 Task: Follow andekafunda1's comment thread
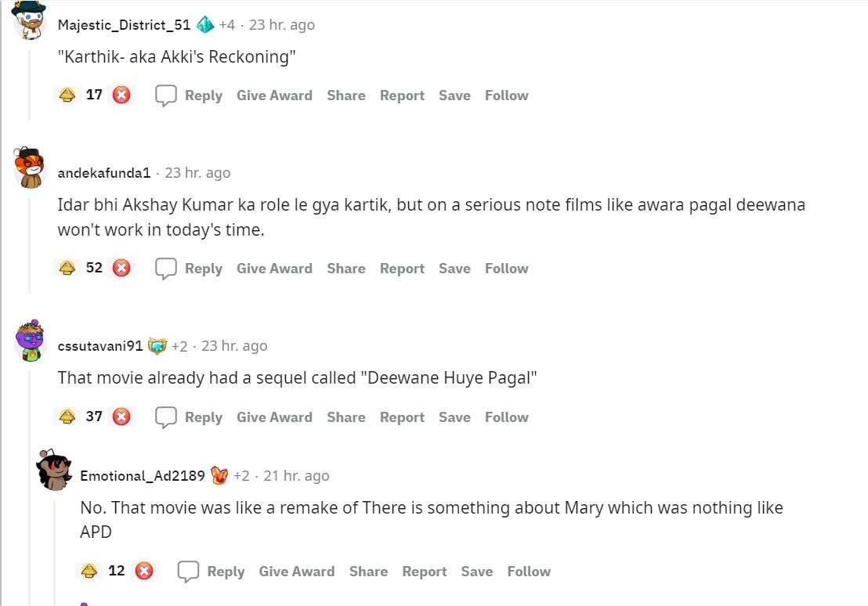pyautogui.click(x=505, y=268)
